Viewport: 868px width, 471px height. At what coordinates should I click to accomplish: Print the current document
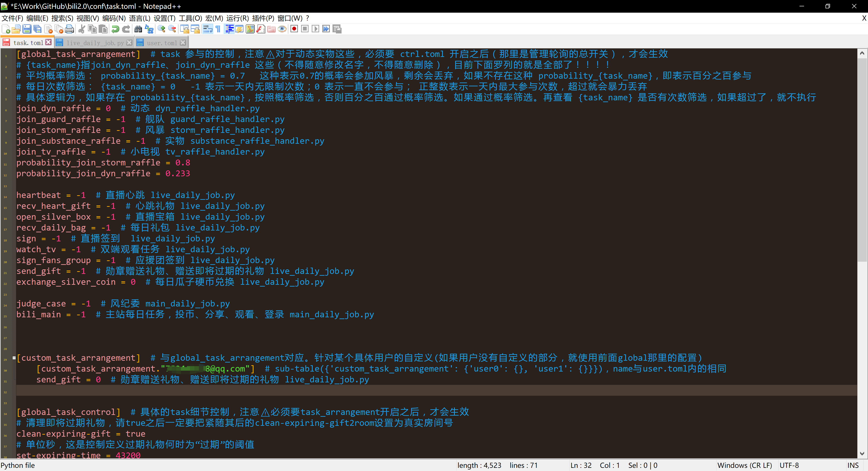point(69,29)
